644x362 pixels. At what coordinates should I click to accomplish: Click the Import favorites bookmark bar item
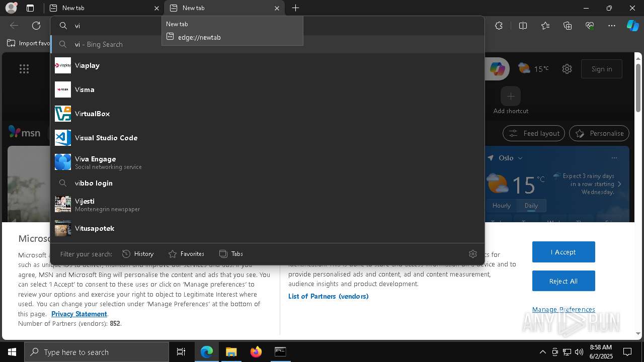coord(29,43)
